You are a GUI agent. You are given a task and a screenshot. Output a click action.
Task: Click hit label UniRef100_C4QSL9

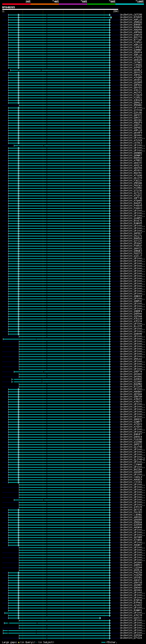(131, 477)
